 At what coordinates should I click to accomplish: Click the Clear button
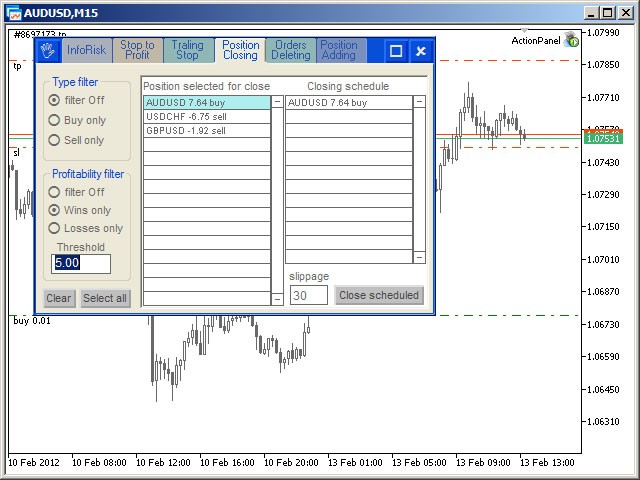[60, 298]
